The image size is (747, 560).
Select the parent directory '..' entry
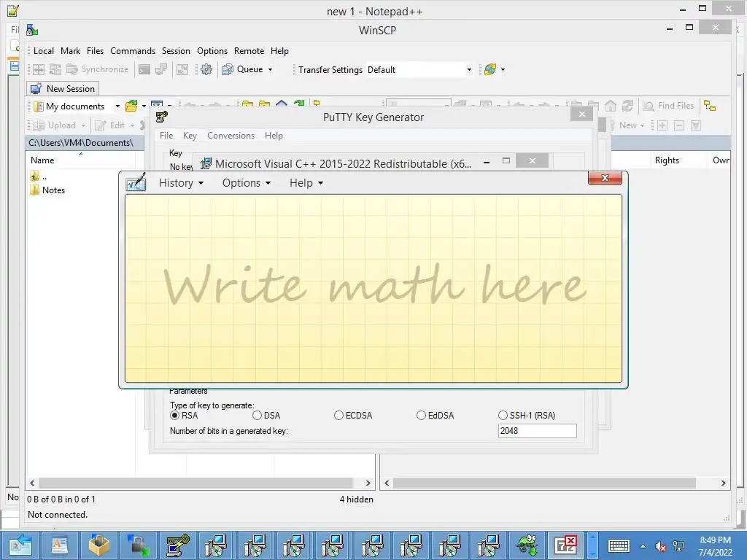[x=38, y=176]
